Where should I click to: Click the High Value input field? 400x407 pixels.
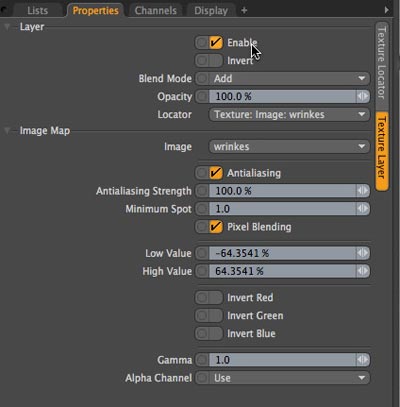tap(282, 271)
